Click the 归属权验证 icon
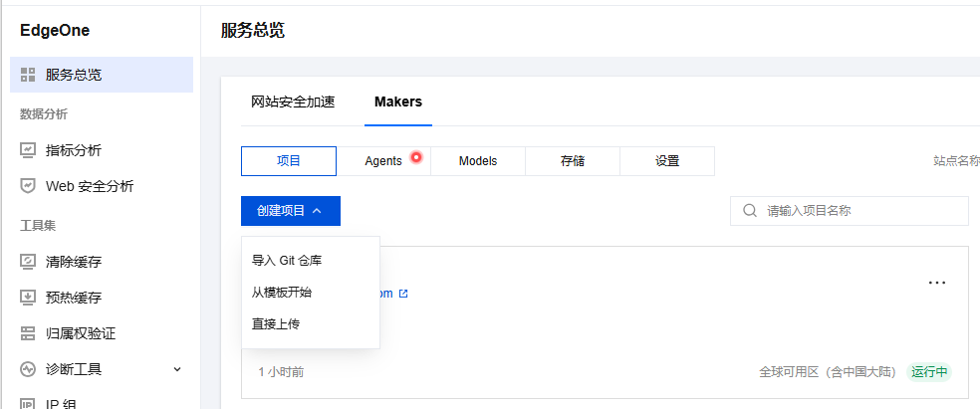 pos(28,333)
